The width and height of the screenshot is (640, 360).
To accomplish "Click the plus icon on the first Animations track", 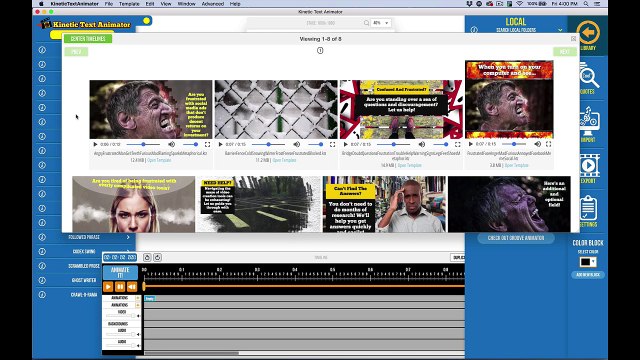I will (x=138, y=298).
